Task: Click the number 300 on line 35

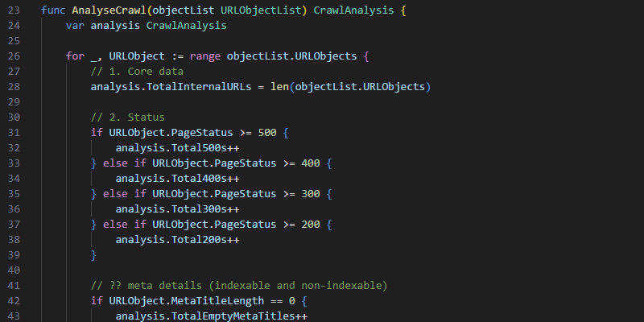Action: 311,194
